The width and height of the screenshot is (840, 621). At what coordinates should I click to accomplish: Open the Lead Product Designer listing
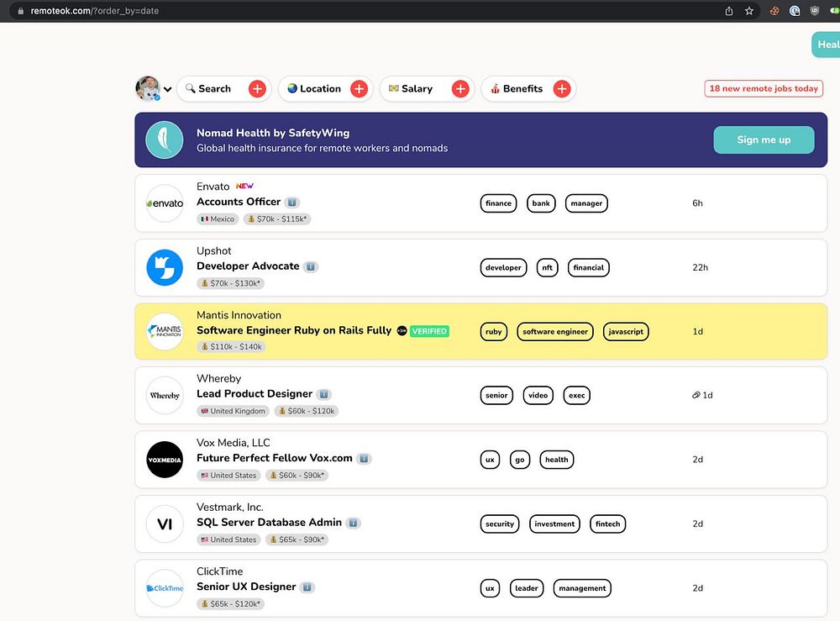coord(255,394)
